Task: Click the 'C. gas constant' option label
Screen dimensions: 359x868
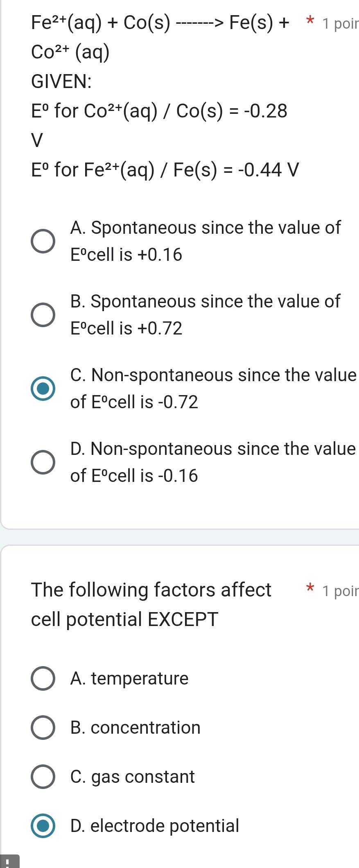Action: tap(132, 777)
